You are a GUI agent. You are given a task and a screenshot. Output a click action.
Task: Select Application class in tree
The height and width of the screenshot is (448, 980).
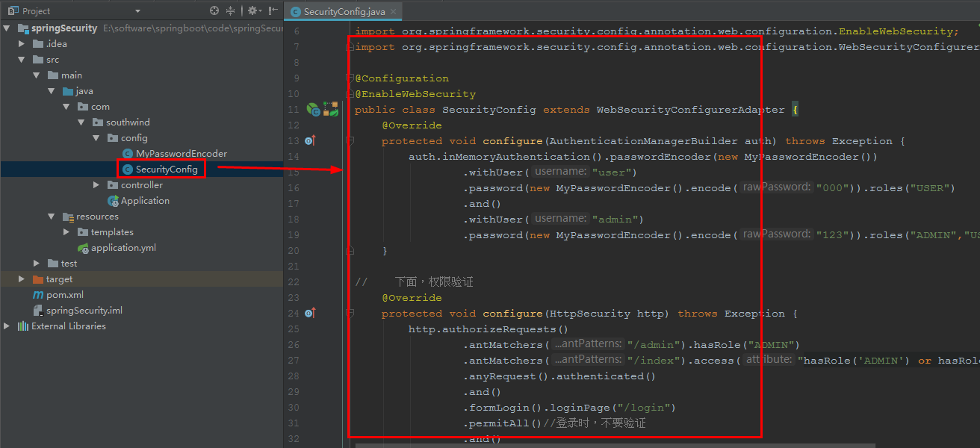pyautogui.click(x=145, y=201)
